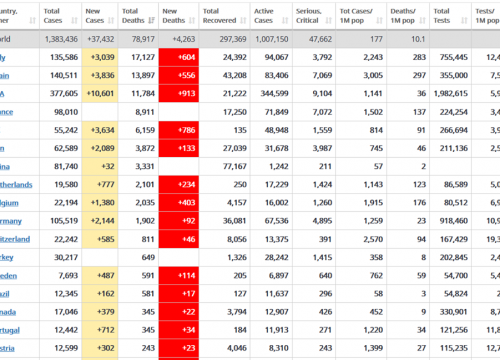Click the yellow +10,601 new cases cell

coord(100,94)
